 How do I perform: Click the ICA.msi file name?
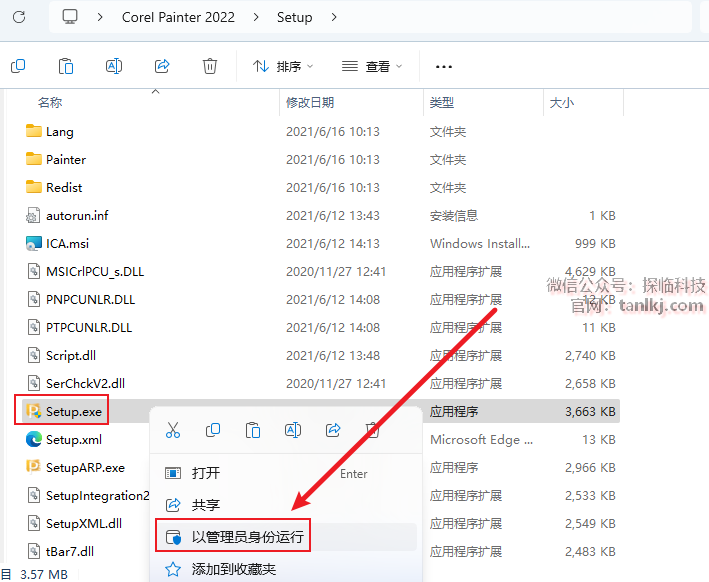(67, 244)
